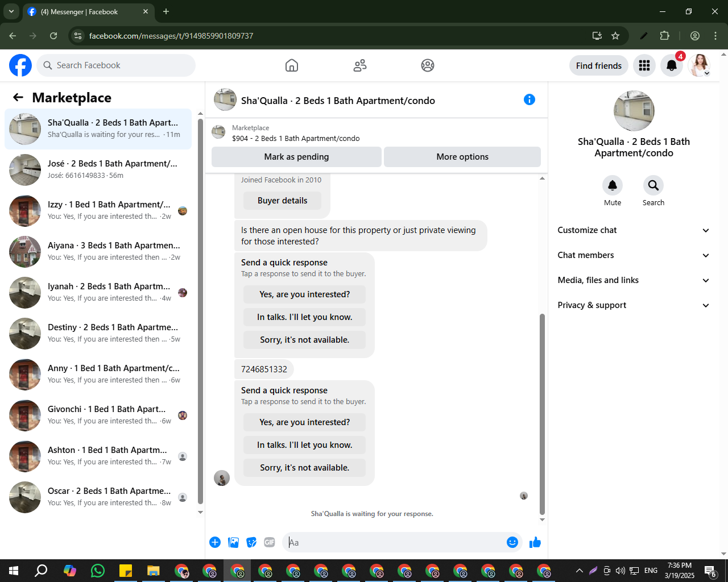
Task: Open Destiny 2 Beds 1 Bath conversation
Action: pyautogui.click(x=98, y=334)
